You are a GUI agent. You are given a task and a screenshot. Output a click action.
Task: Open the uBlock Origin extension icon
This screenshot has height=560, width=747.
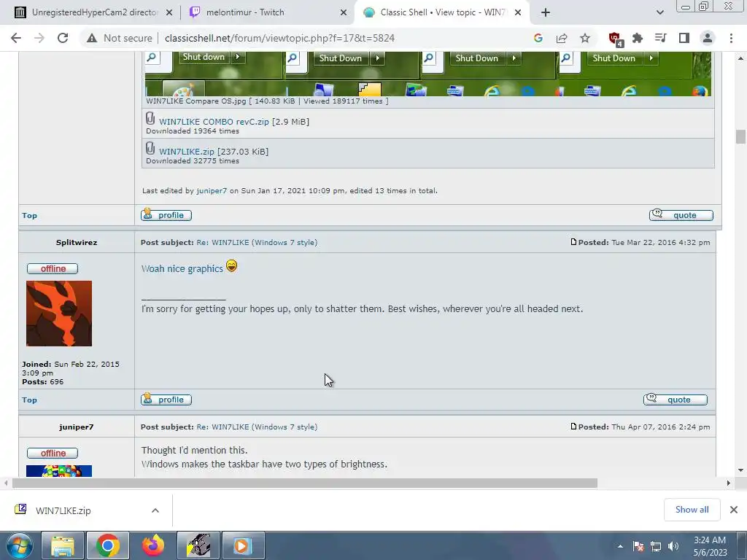tap(615, 39)
